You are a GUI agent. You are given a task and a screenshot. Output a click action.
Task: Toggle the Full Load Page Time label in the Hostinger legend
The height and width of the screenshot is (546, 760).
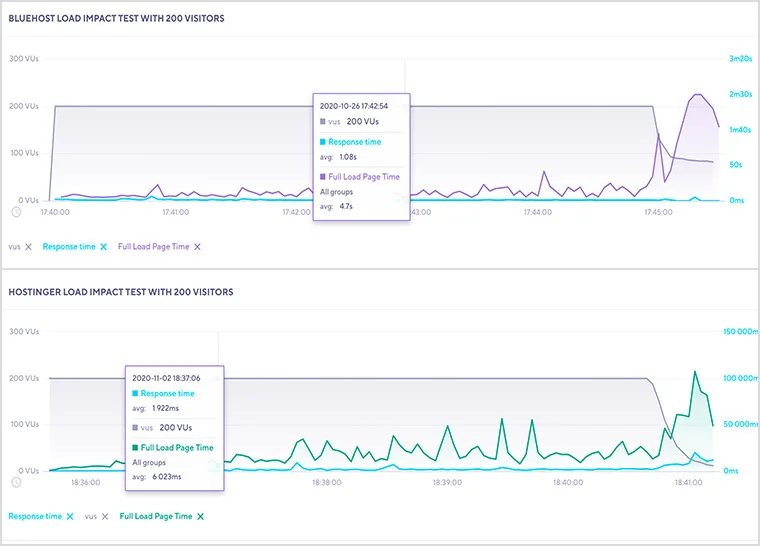(156, 516)
